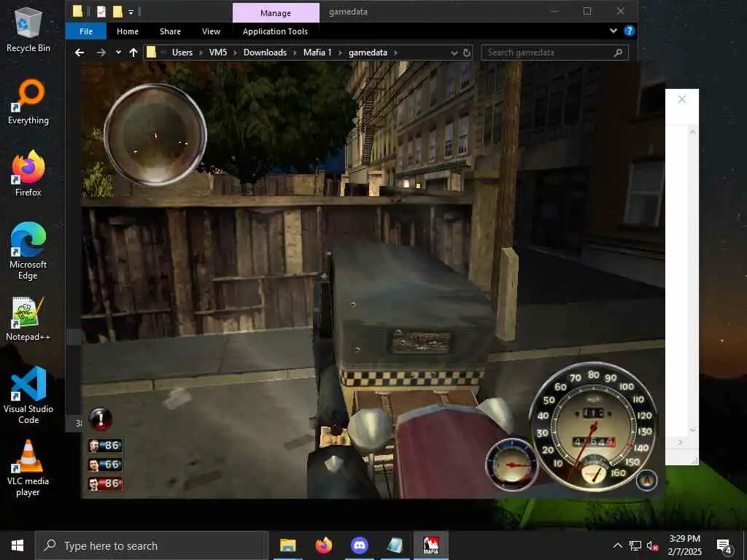Click the File Explorer taskbar icon
Viewport: 747px width, 560px height.
[x=287, y=545]
